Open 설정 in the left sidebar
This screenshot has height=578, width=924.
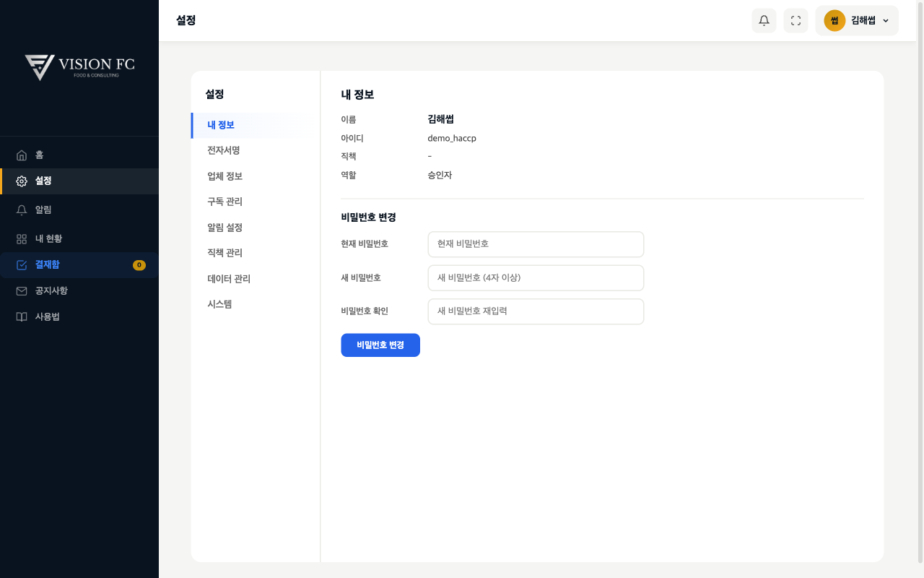pos(79,181)
